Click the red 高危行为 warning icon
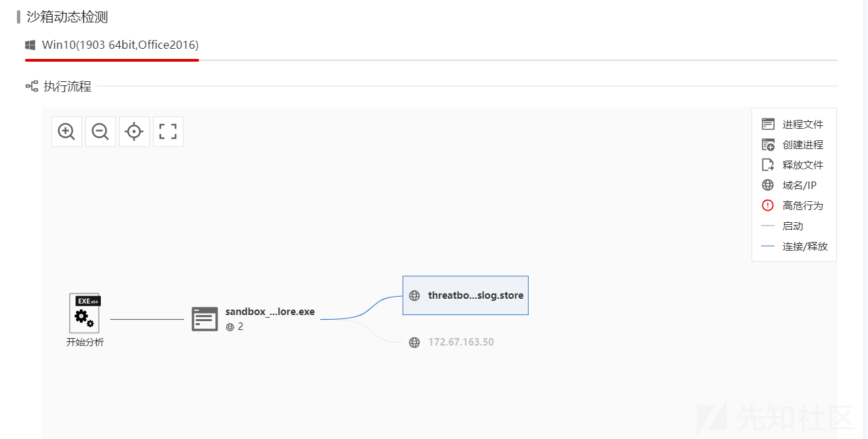The width and height of the screenshot is (868, 439). click(768, 205)
